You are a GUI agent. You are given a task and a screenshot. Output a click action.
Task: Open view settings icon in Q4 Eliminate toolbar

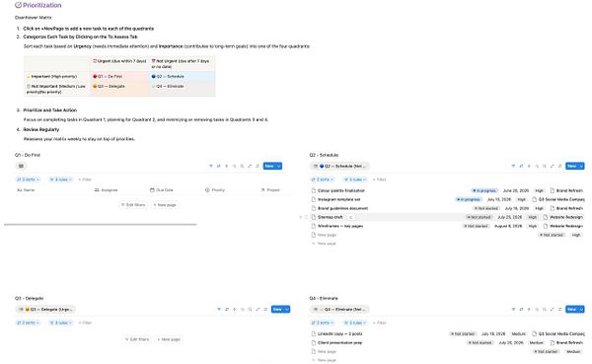pyautogui.click(x=559, y=309)
